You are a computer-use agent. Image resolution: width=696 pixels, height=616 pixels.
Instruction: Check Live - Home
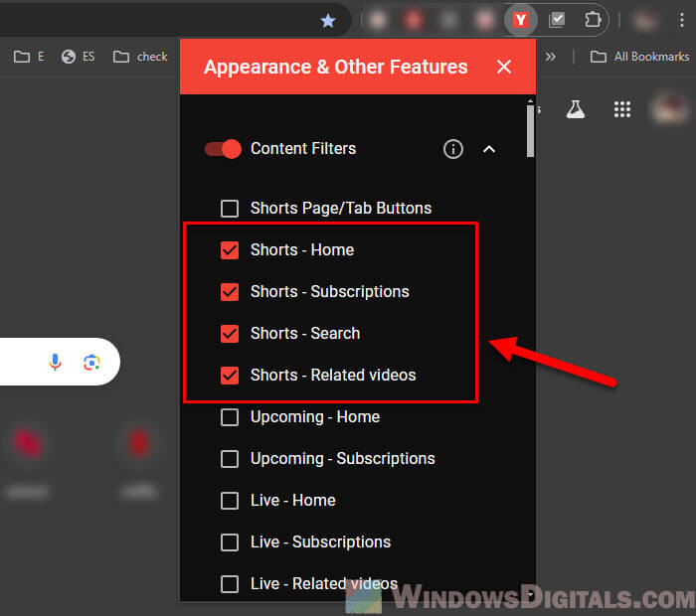click(x=230, y=500)
